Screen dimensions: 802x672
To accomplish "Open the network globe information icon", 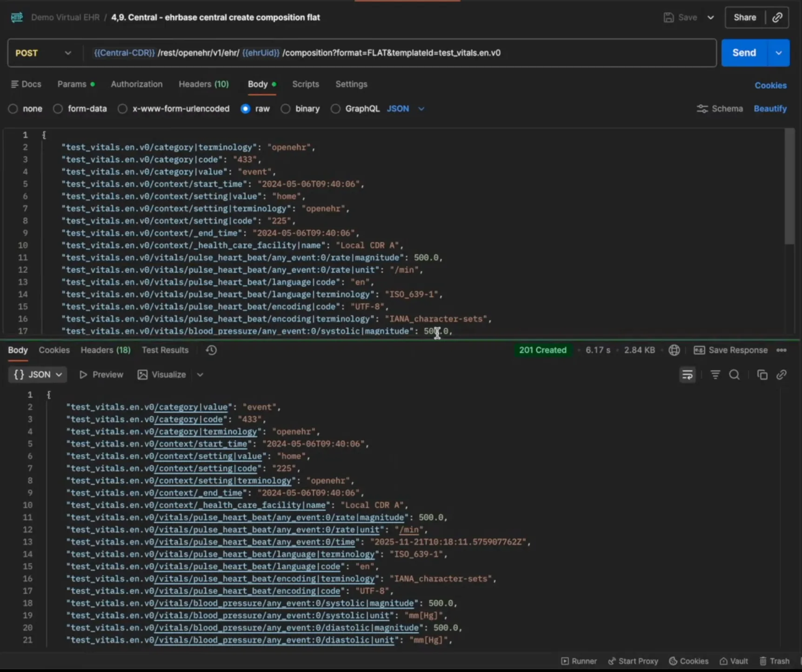I will pos(674,350).
